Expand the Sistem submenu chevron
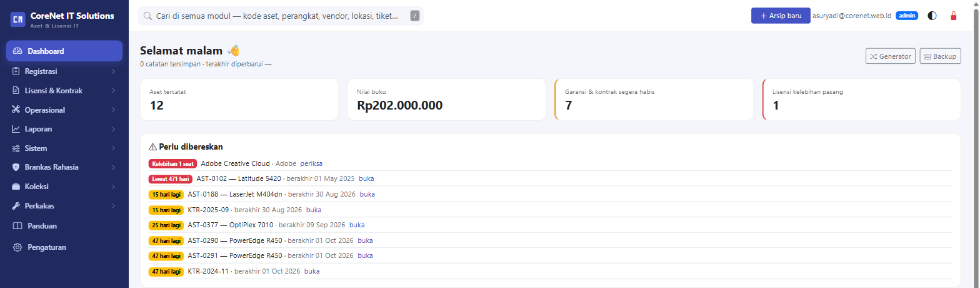The width and height of the screenshot is (980, 288). pos(113,148)
